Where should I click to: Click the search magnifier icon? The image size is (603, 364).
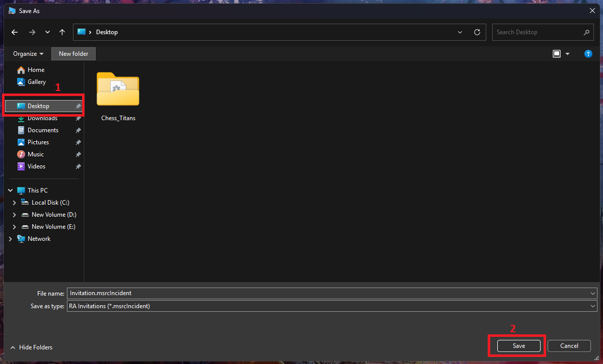[x=586, y=32]
